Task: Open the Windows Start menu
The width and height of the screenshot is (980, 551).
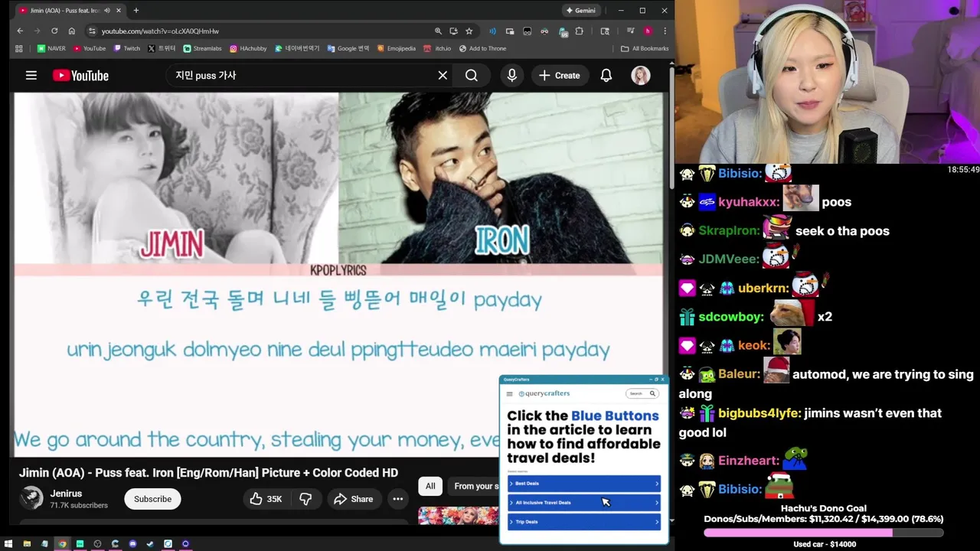Action: click(x=9, y=544)
